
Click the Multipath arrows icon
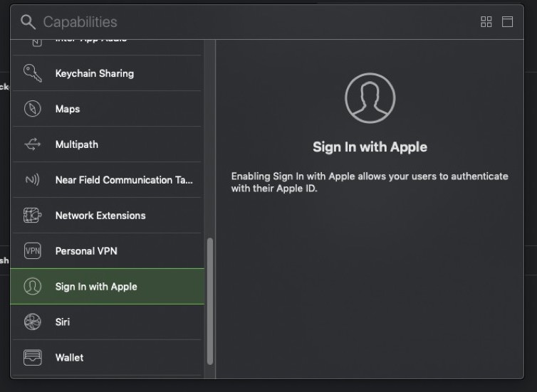(32, 144)
